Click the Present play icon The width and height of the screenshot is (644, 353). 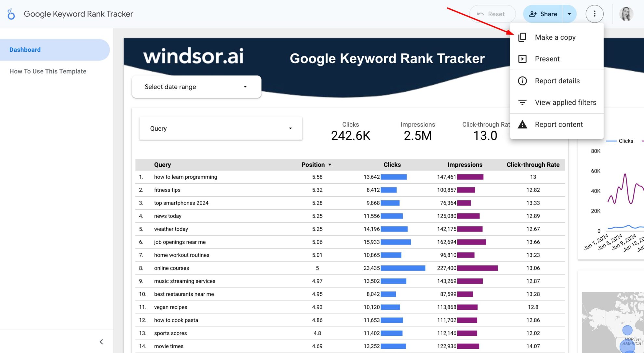(x=522, y=59)
